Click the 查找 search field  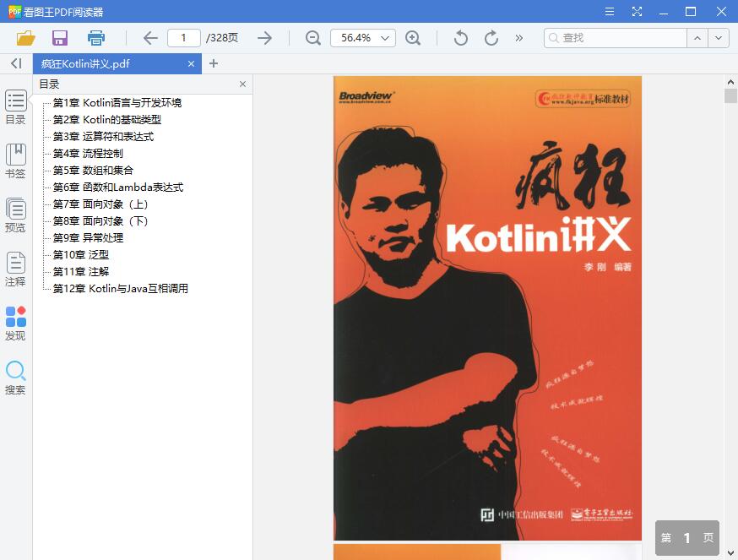616,38
